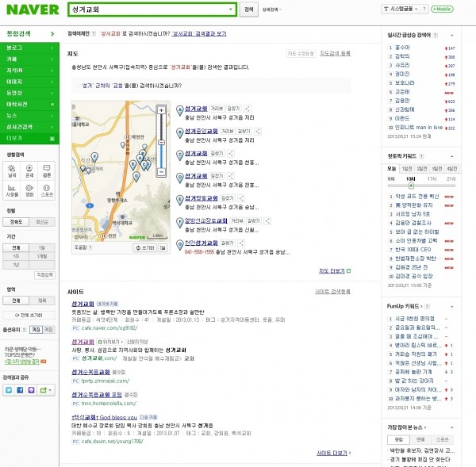Image resolution: width=476 pixels, height=467 pixels.
Task: Click share icon for result F church
Action: [x=267, y=220]
